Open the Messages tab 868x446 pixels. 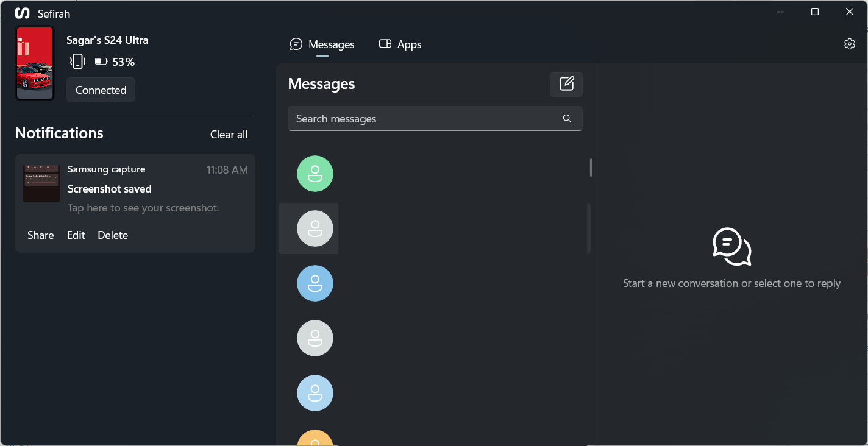click(x=322, y=44)
